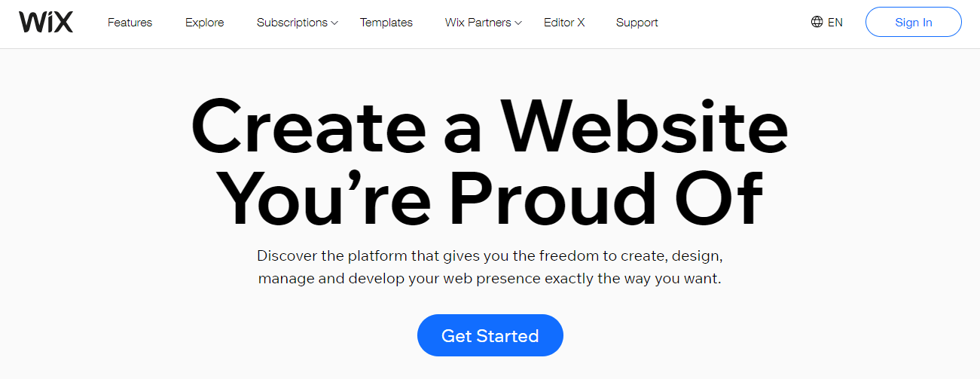
Task: Visit the Editor X link
Action: 564,23
